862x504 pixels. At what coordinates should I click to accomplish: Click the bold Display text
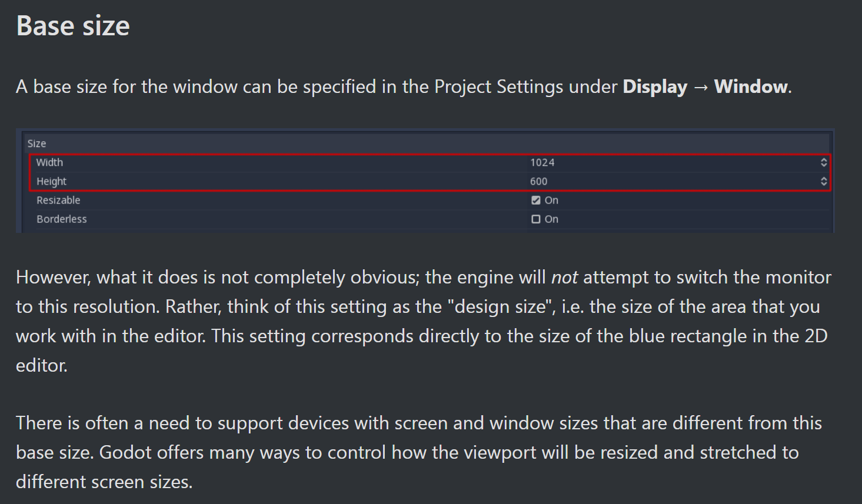[x=655, y=87]
